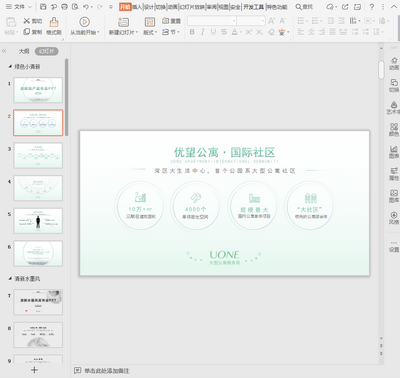
Task: Collapse the 清新水墨风 section
Action: click(x=10, y=279)
